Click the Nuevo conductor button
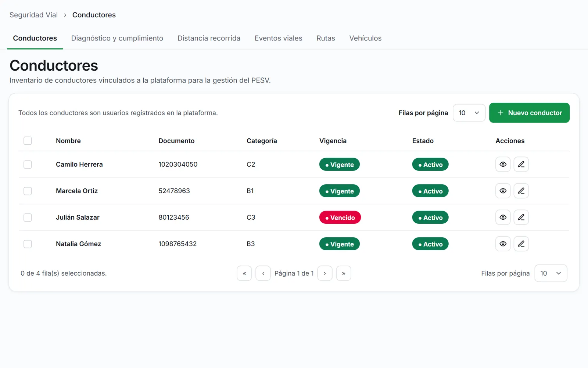The image size is (588, 368). pos(529,113)
